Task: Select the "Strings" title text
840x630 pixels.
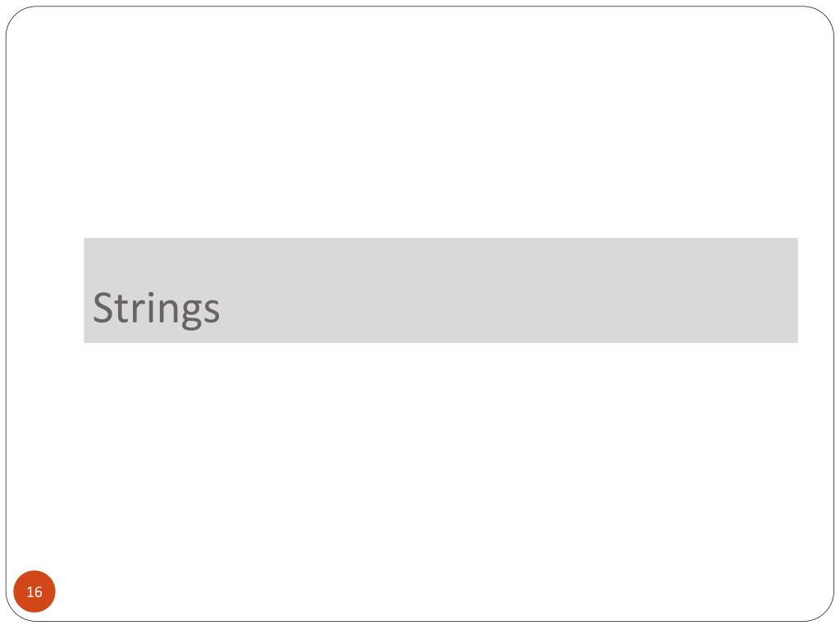Action: coord(156,308)
